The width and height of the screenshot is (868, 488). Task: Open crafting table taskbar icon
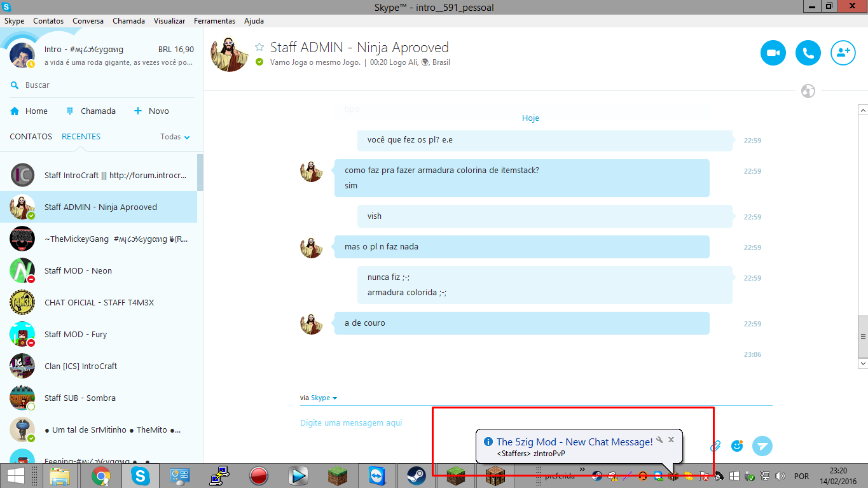(495, 475)
